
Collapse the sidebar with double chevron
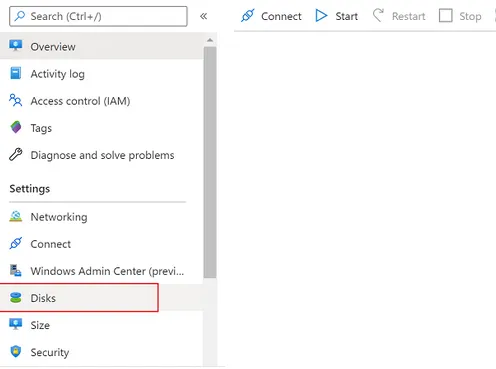203,16
